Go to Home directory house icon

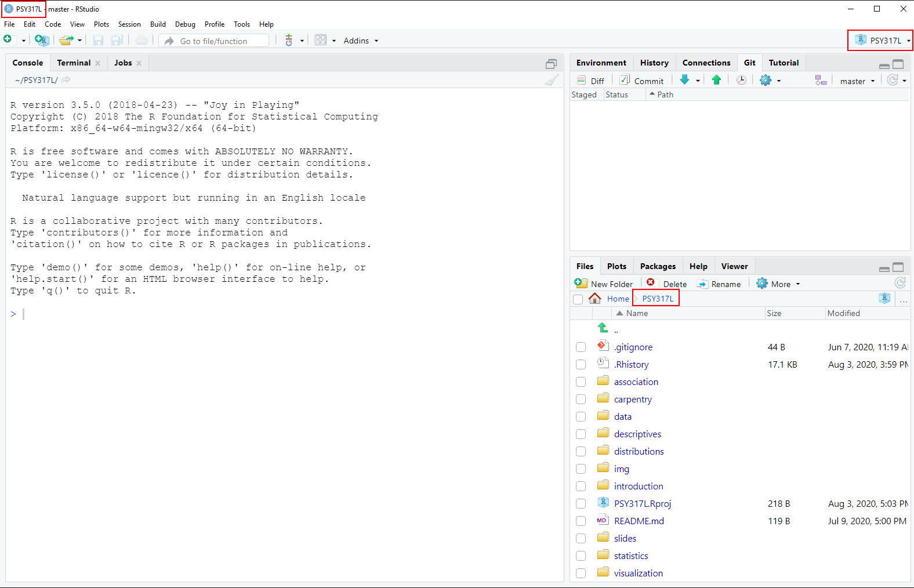coord(595,299)
